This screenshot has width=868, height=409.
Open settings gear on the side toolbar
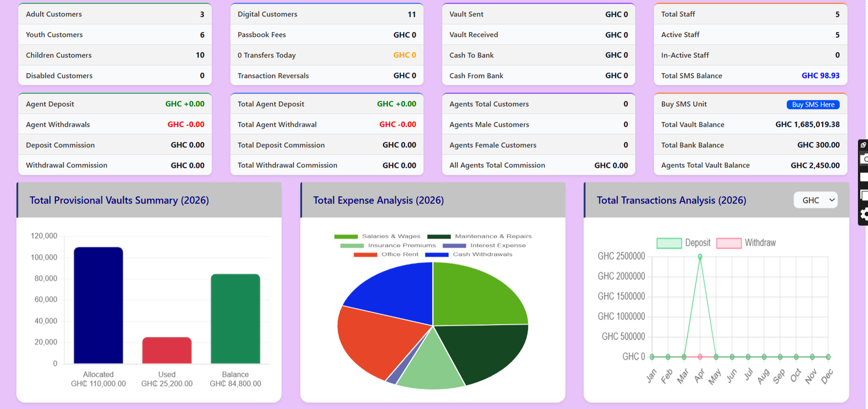864,214
